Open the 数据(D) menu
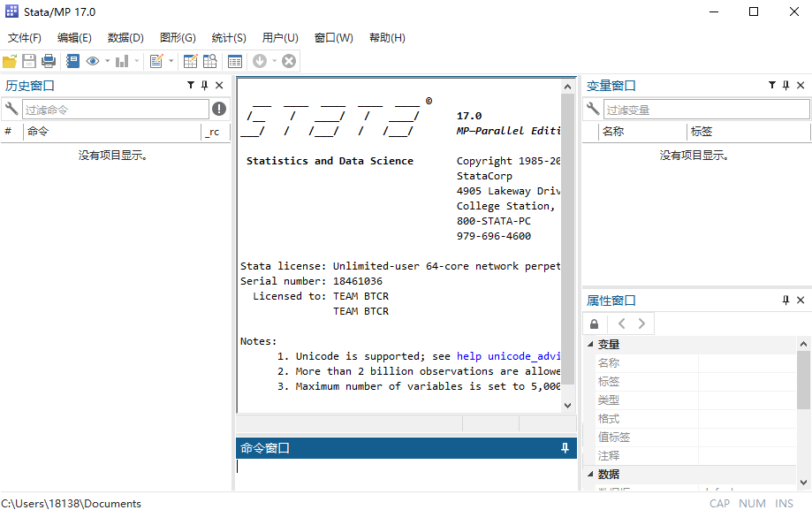 (x=125, y=38)
